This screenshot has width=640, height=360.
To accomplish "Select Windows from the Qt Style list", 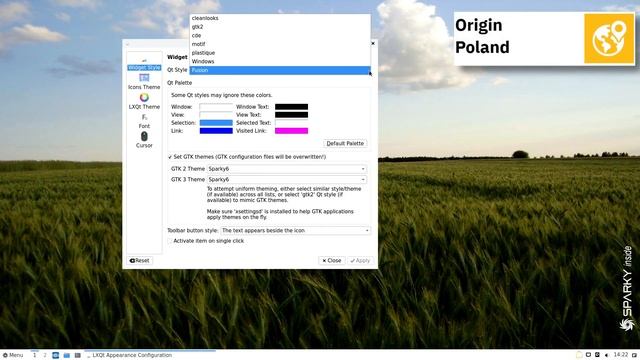I will tap(280, 61).
